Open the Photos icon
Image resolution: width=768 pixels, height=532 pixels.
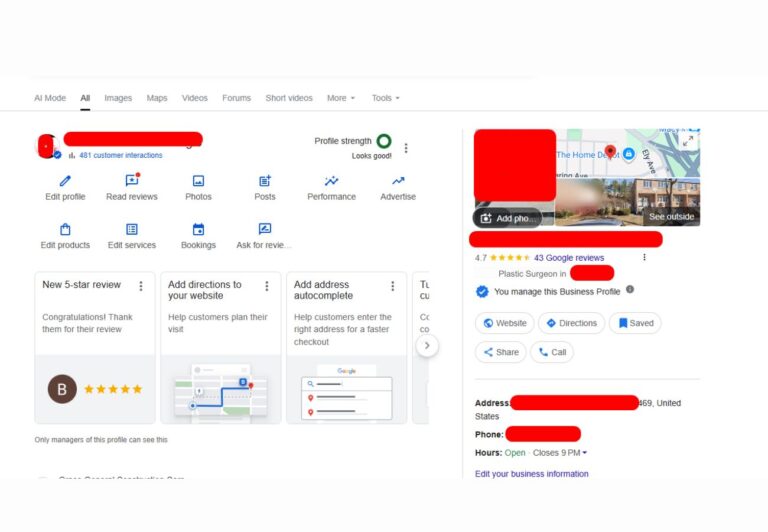click(198, 181)
